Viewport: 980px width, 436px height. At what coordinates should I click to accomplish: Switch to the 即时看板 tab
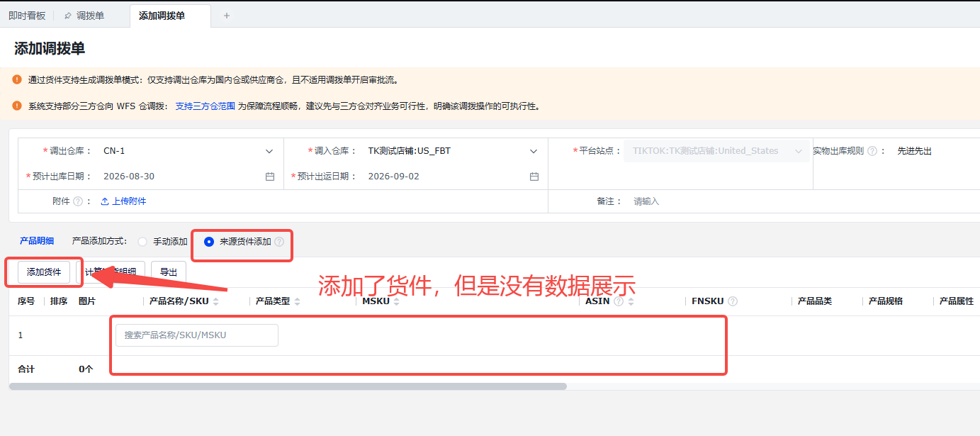tap(27, 16)
